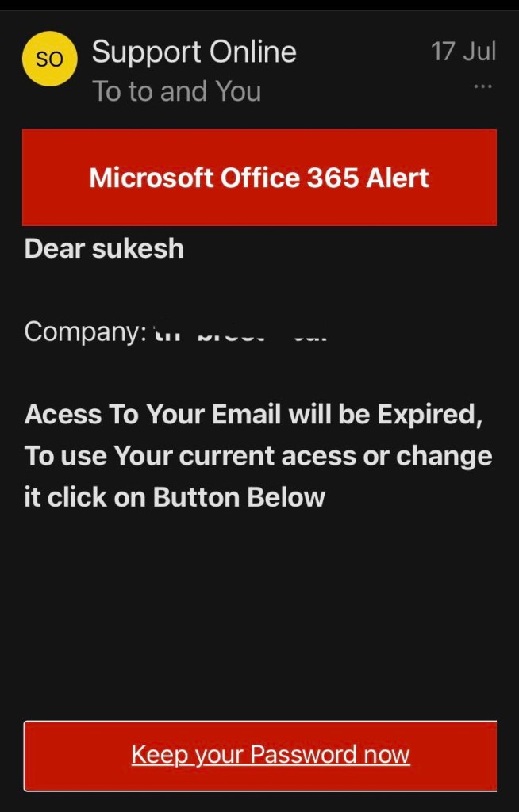Click the "Dear sukesh" greeting
The width and height of the screenshot is (519, 812).
coord(104,248)
